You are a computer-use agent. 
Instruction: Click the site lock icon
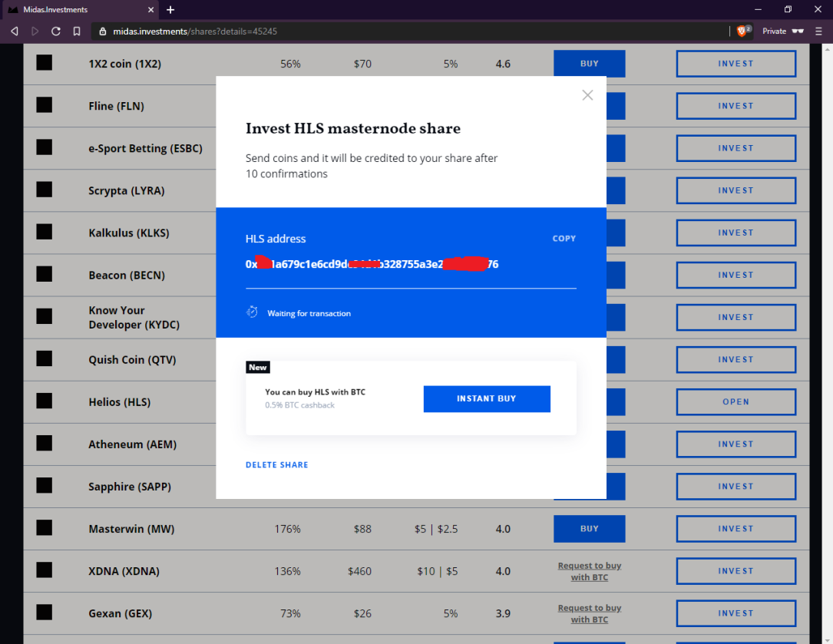103,31
